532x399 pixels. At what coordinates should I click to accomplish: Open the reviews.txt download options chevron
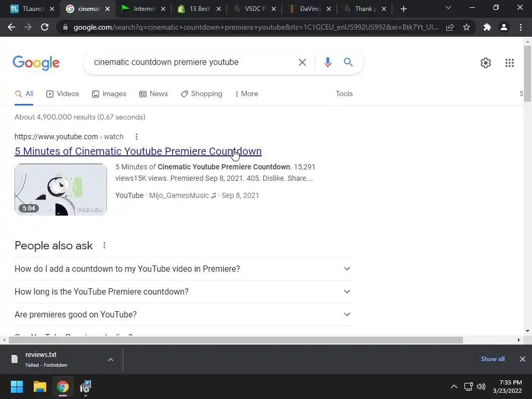[111, 360]
